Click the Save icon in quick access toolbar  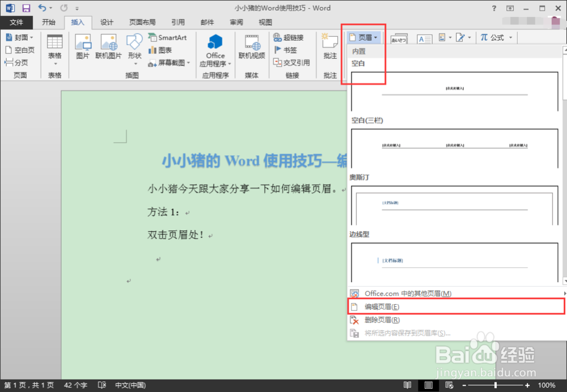point(26,8)
